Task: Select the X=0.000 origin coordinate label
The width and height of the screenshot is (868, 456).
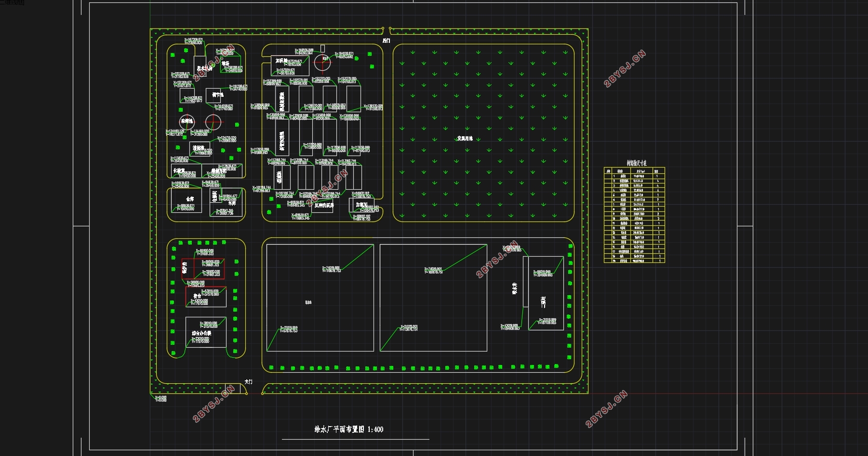Action: [160, 397]
